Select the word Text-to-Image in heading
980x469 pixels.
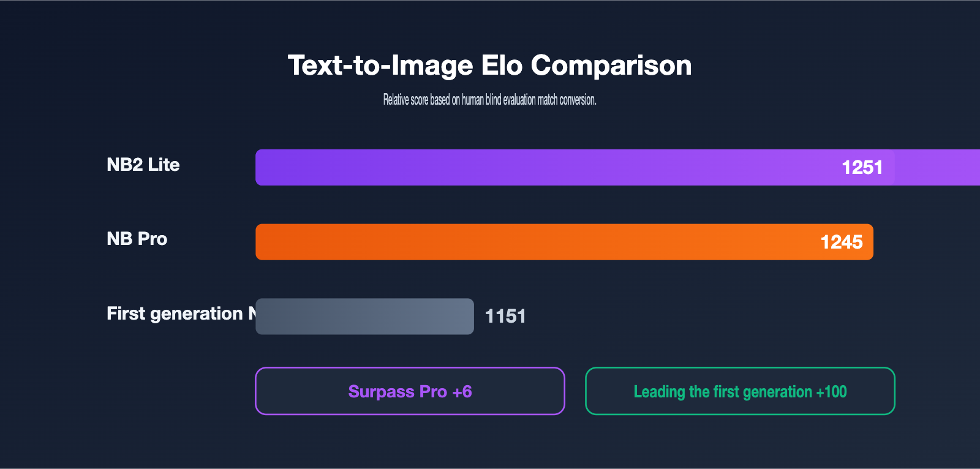[380, 66]
